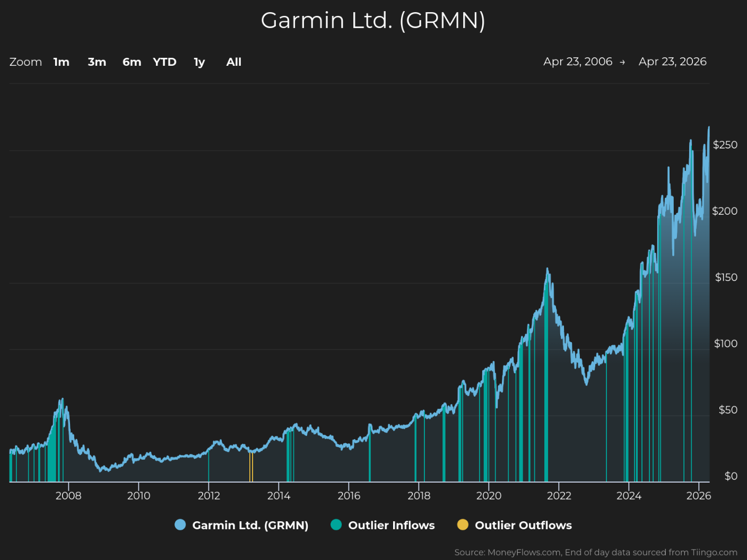The width and height of the screenshot is (747, 560).
Task: Click the Zoom label text
Action: pos(25,62)
